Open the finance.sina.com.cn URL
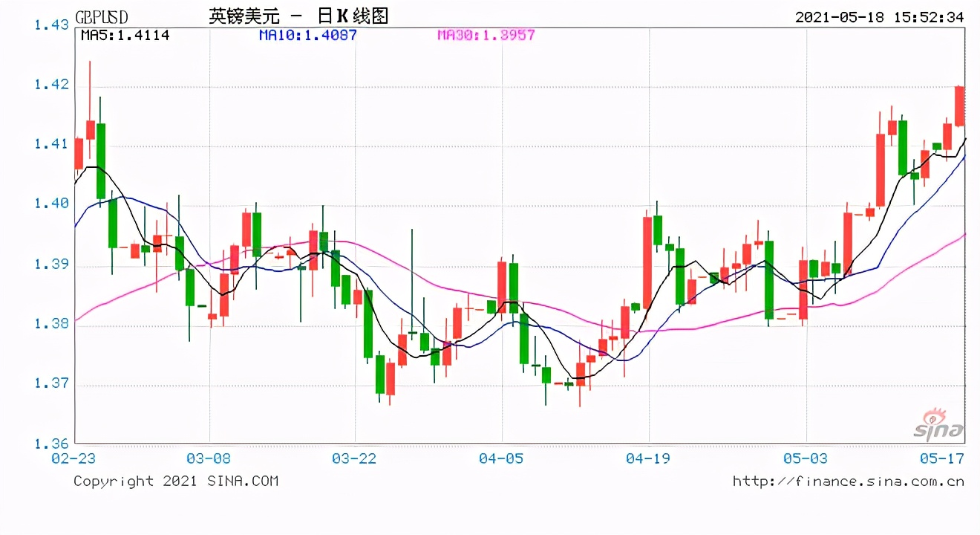This screenshot has width=980, height=535. pyautogui.click(x=848, y=481)
